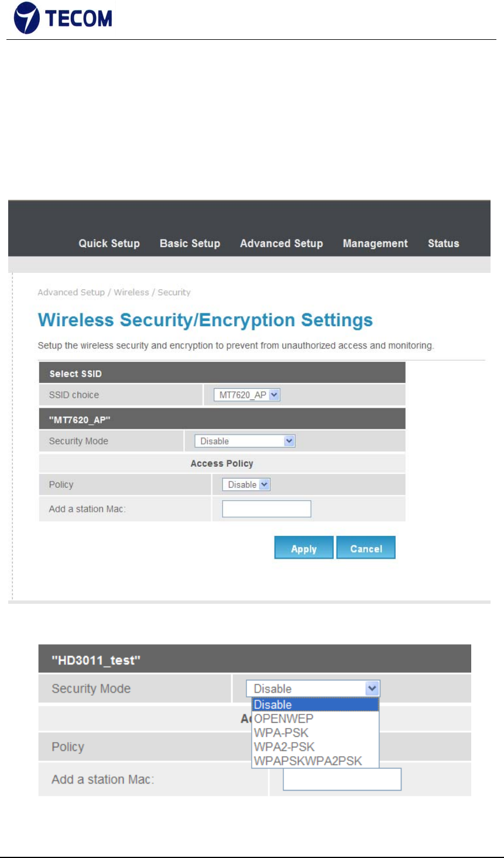Click Advanced Setup in the breadcrumb
Image resolution: width=504 pixels, height=858 pixels.
71,292
